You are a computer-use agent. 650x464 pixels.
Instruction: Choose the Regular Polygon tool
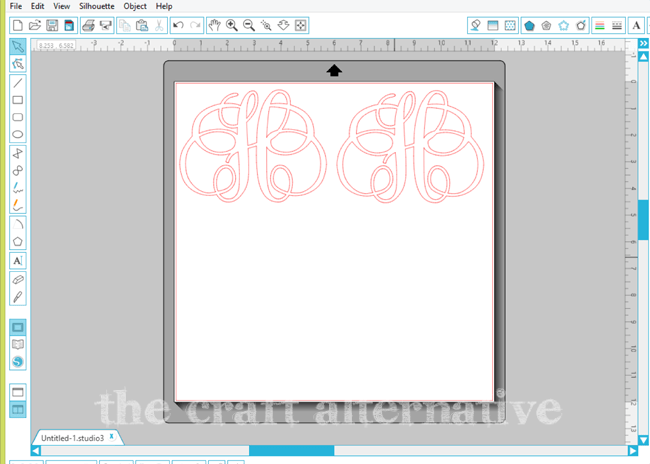click(17, 241)
